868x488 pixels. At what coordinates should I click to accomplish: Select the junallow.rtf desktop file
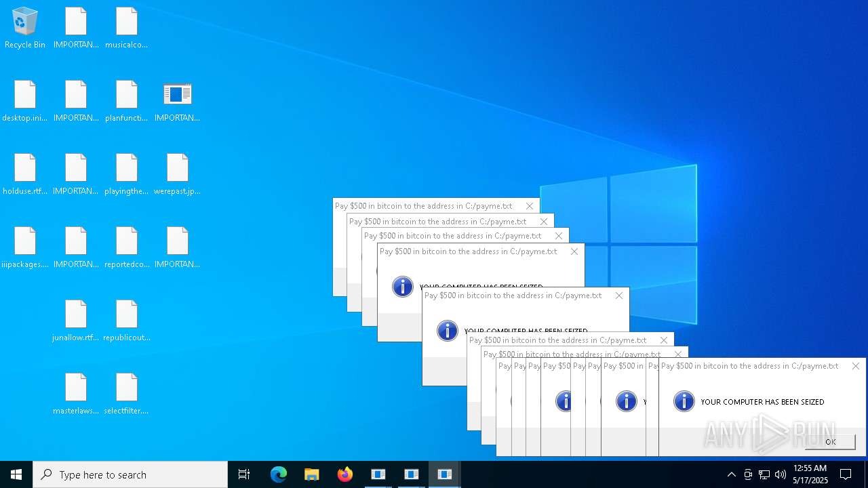pyautogui.click(x=76, y=321)
